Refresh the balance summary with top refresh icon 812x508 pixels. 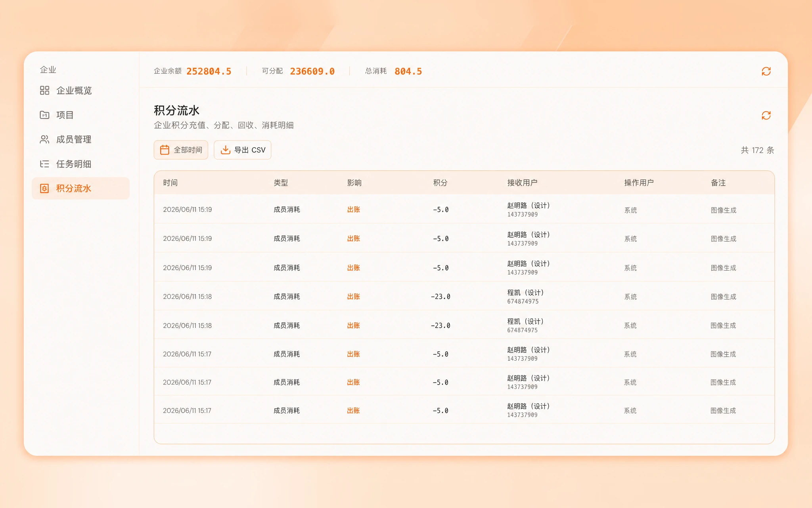coord(766,71)
